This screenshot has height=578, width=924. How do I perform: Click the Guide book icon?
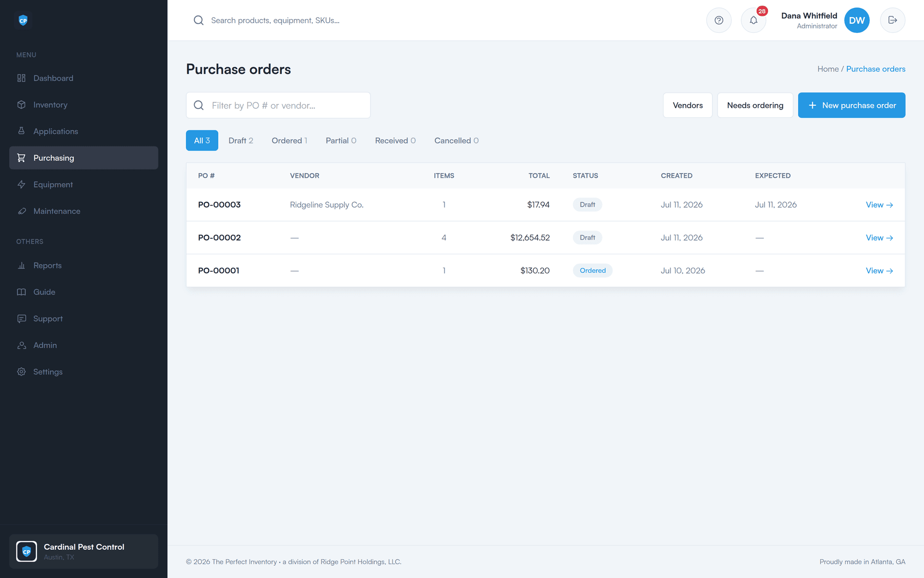[x=21, y=292]
